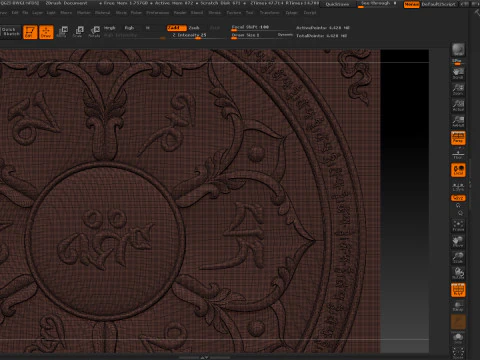Enable Mrgb paint mode
Image resolution: width=480 pixels, height=360 pixels.
tap(110, 28)
